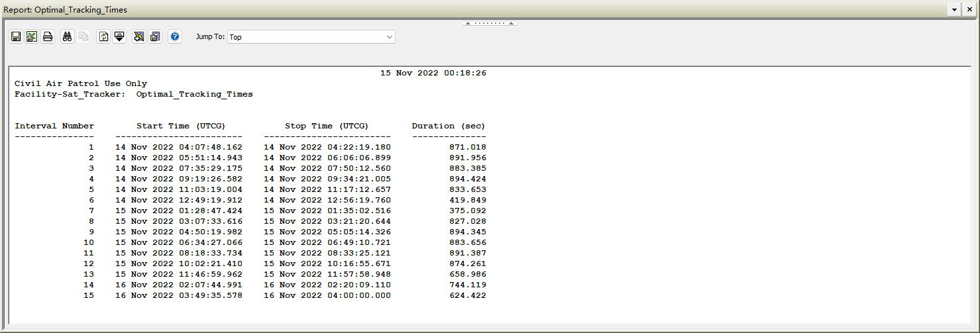The width and height of the screenshot is (980, 333).
Task: Click the grayed-out Copy icon
Action: (x=83, y=37)
